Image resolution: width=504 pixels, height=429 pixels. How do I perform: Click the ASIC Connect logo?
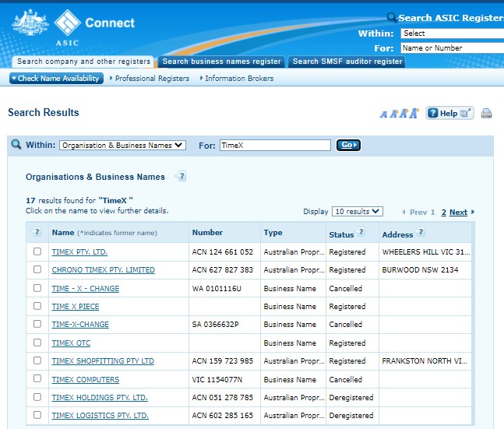pyautogui.click(x=94, y=27)
